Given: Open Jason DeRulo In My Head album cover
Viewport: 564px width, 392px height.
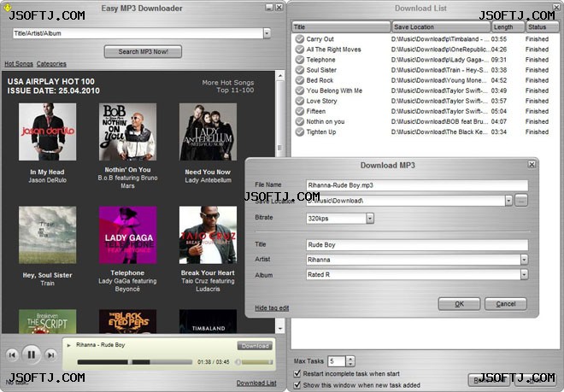Looking at the screenshot, I should coord(48,132).
